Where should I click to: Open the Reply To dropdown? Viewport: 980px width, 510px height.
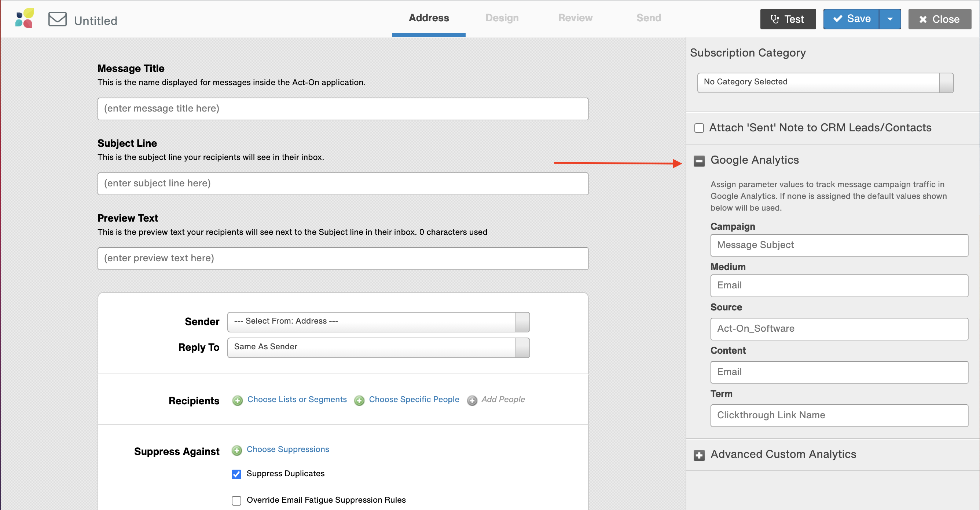(x=378, y=347)
